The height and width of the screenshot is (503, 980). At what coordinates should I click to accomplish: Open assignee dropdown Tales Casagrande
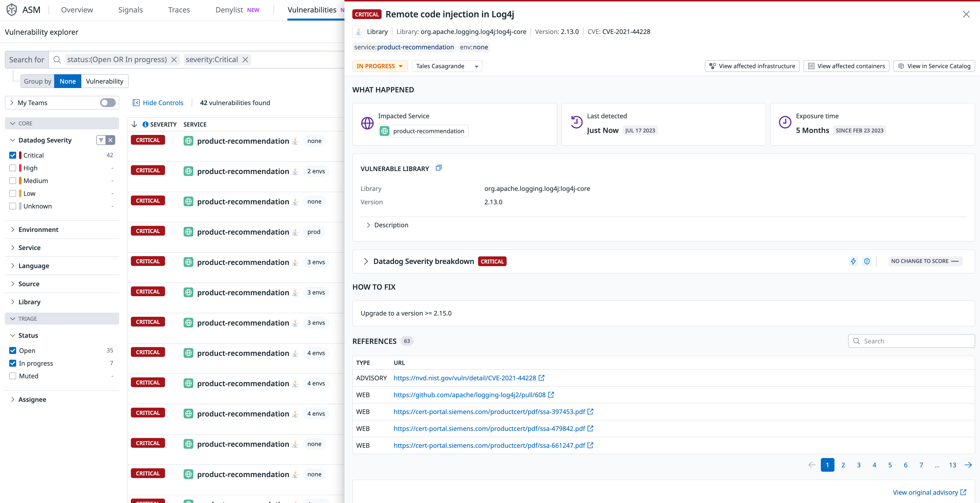point(447,66)
